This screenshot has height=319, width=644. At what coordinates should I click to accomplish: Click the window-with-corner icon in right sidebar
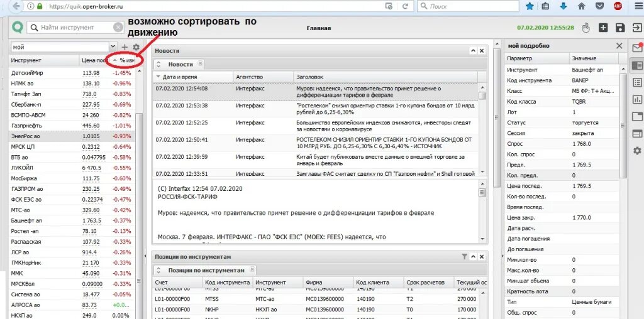637,116
